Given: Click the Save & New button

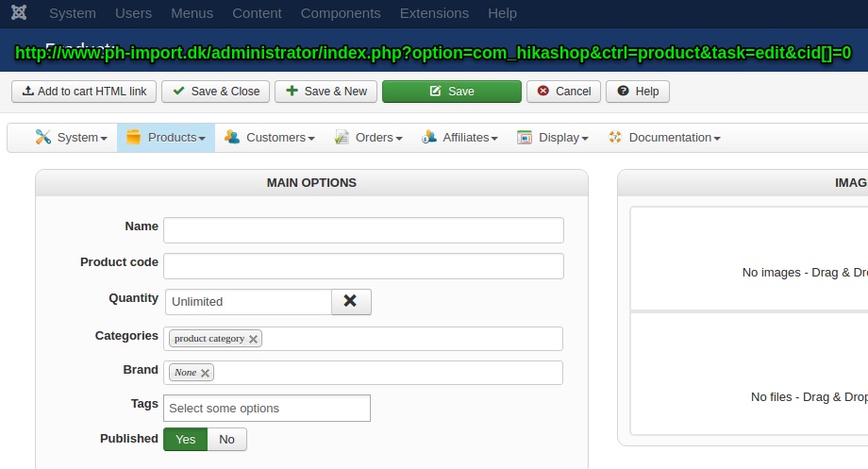Looking at the screenshot, I should (326, 92).
